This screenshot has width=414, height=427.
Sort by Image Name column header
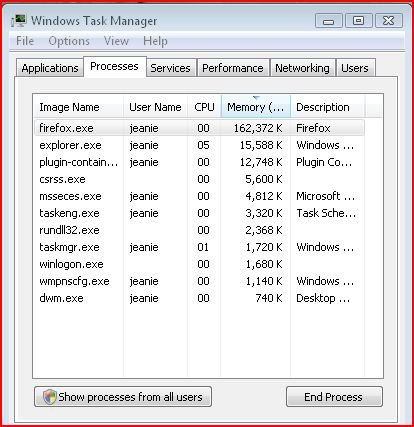point(79,107)
